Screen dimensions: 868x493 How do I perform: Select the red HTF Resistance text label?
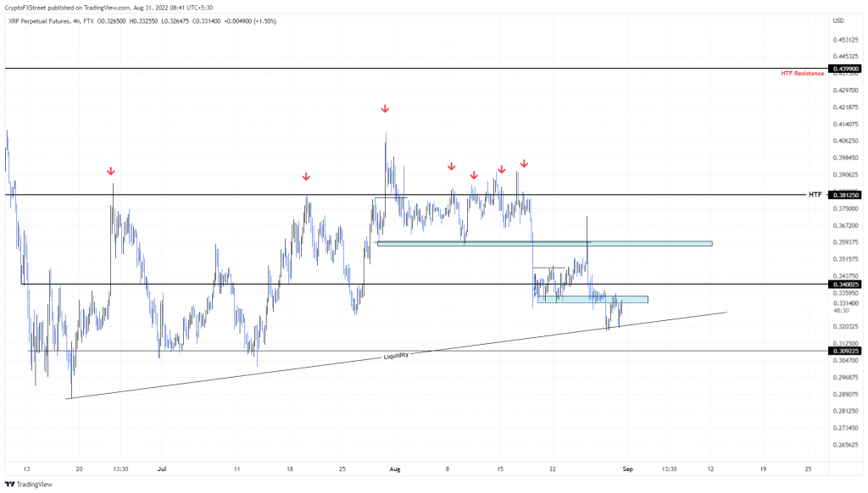[802, 75]
